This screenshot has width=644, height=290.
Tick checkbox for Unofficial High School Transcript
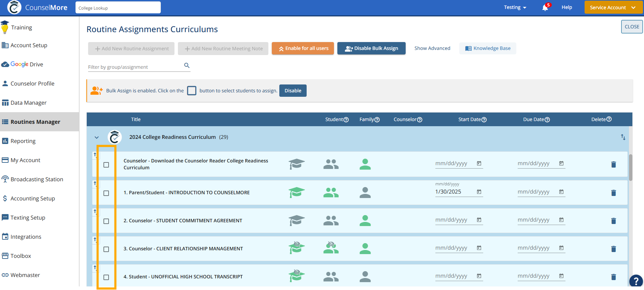[x=106, y=277]
